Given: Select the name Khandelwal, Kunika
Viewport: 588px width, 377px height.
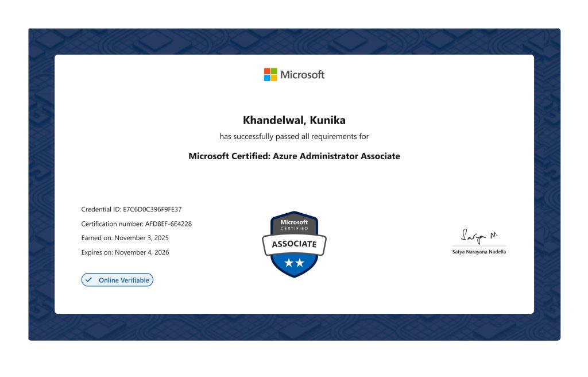Looking at the screenshot, I should click(294, 120).
